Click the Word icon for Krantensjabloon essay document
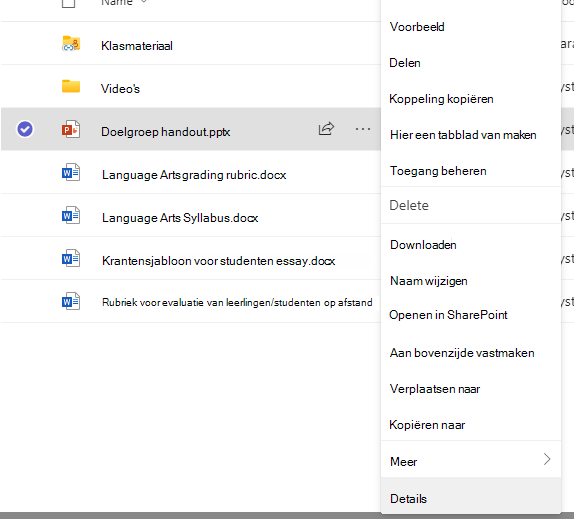Screen dimensions: 574x519 (71, 258)
